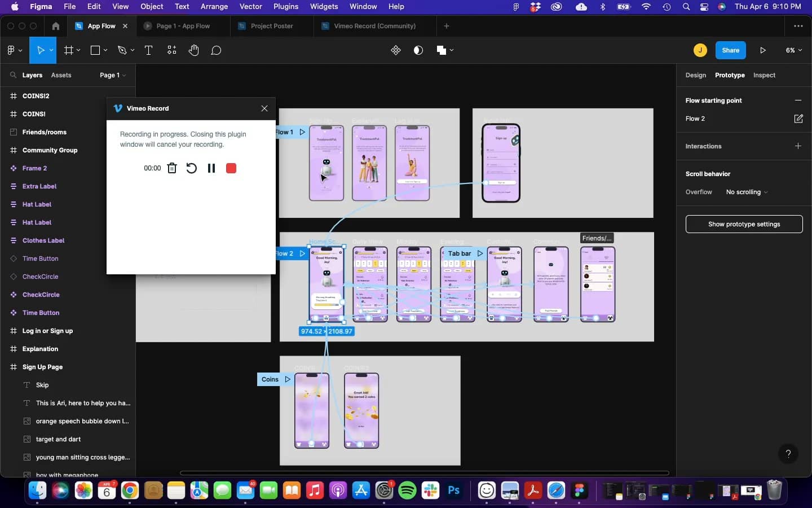The width and height of the screenshot is (812, 508).
Task: Click Show prototype settings button
Action: pyautogui.click(x=744, y=224)
